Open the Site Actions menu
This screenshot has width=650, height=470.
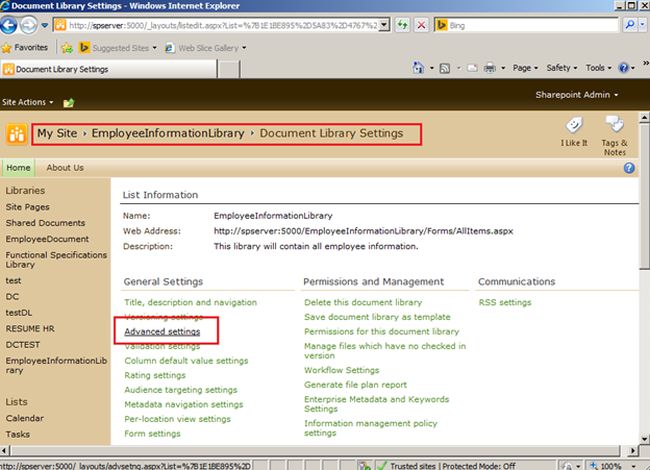click(x=27, y=102)
